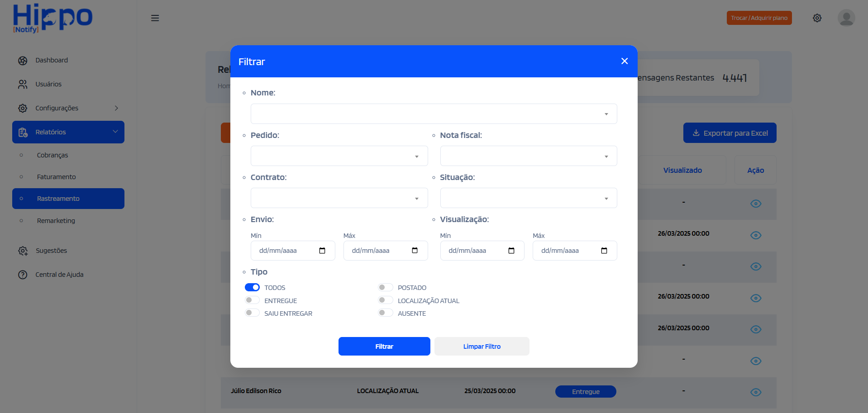
Task: Click the Sugestões gear icon
Action: tap(23, 251)
